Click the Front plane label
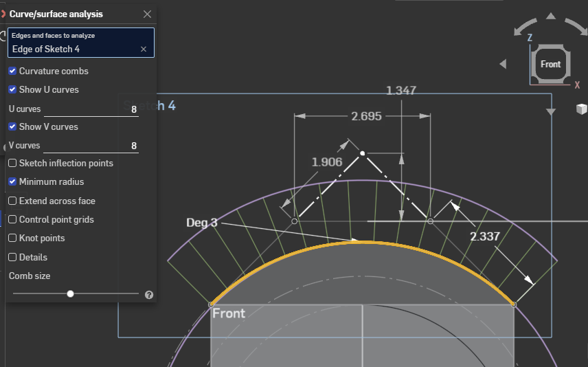 pos(229,313)
